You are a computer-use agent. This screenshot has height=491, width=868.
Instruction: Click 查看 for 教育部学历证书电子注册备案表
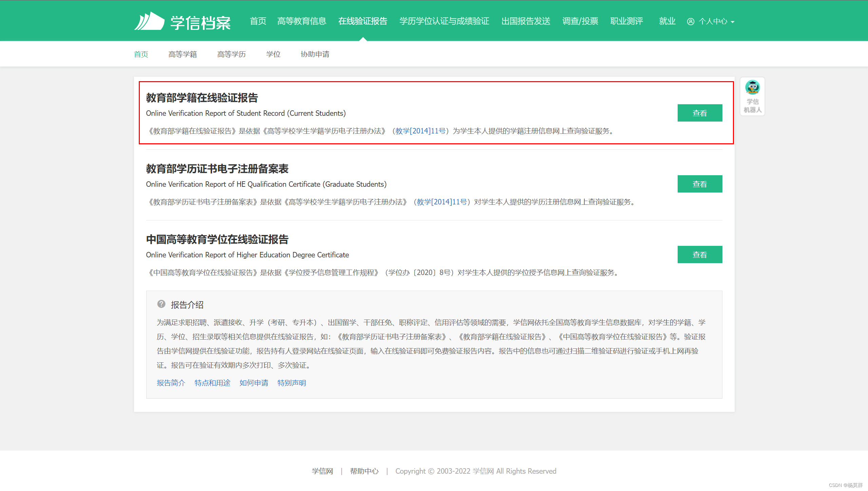700,184
